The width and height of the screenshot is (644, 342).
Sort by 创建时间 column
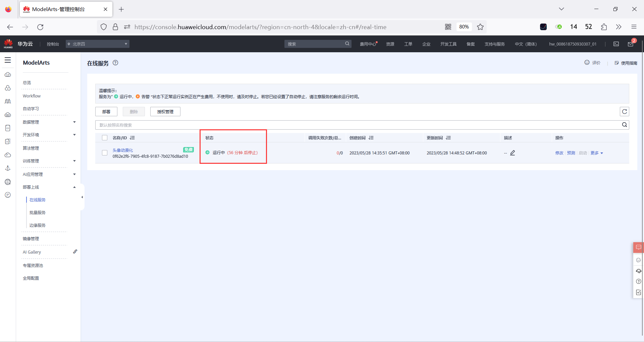(x=371, y=138)
